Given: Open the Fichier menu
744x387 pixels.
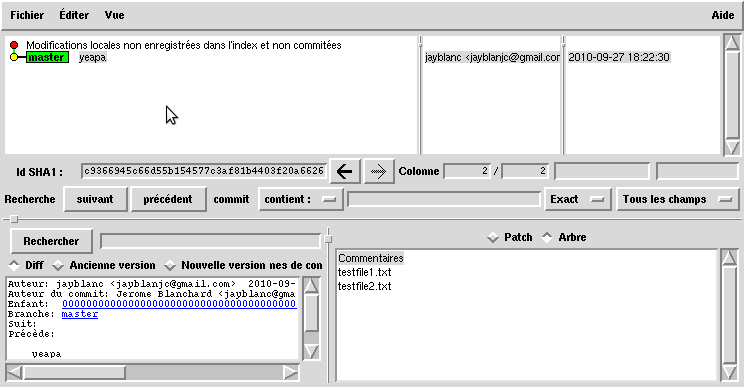Looking at the screenshot, I should pyautogui.click(x=27, y=15).
